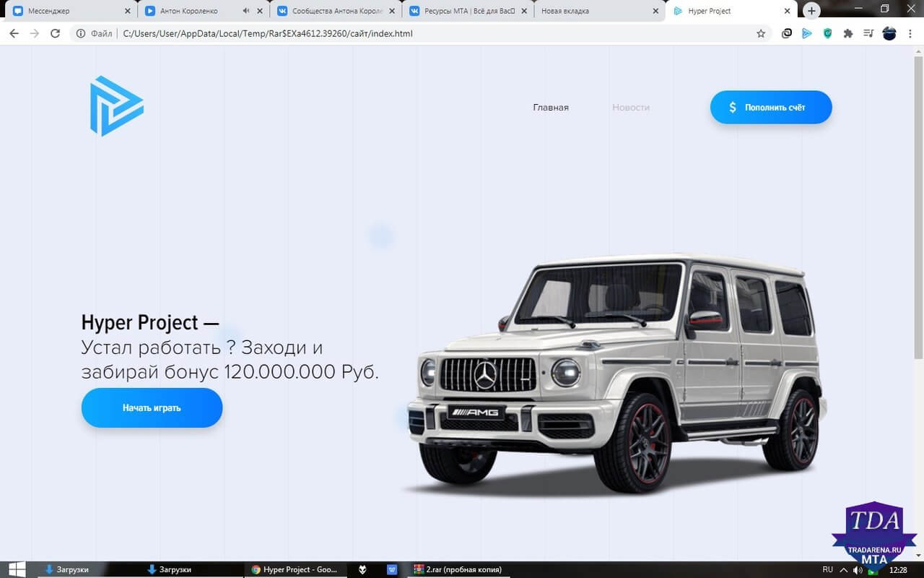Click the green shield extension icon
The image size is (924, 578).
tap(828, 33)
